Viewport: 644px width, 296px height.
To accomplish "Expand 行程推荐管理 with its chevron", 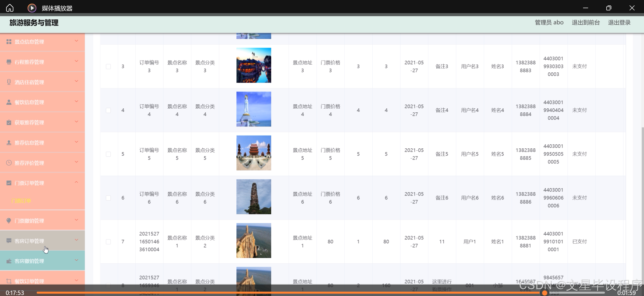I will 76,61.
